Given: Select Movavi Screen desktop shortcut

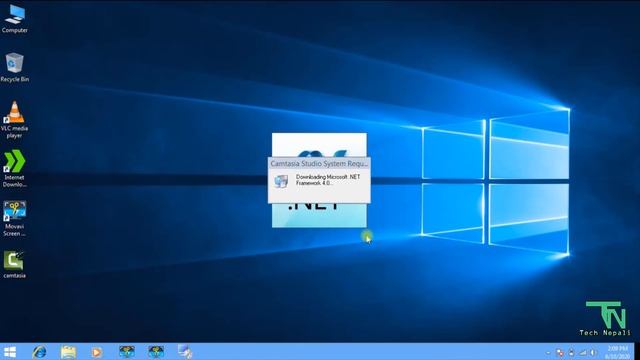Looking at the screenshot, I should (15, 218).
